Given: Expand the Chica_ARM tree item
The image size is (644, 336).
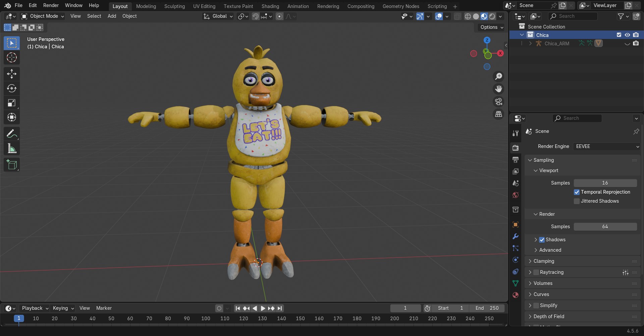Looking at the screenshot, I should pos(530,44).
